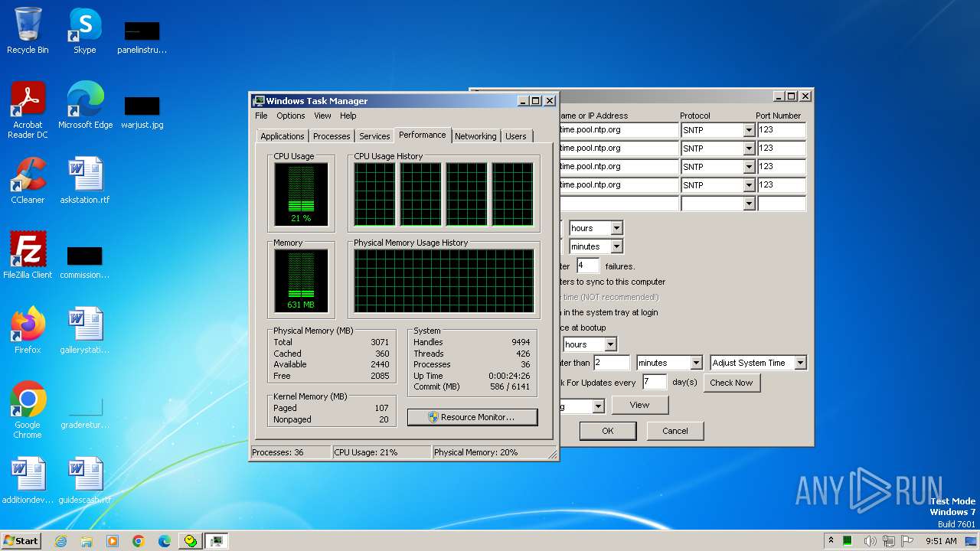980x551 pixels.
Task: Open the network tray icon
Action: point(890,541)
